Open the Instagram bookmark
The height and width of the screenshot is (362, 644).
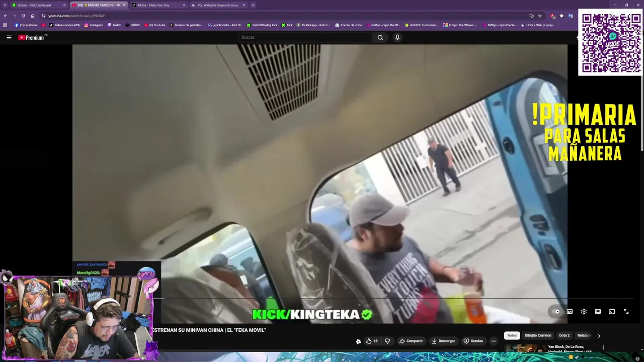(94, 25)
